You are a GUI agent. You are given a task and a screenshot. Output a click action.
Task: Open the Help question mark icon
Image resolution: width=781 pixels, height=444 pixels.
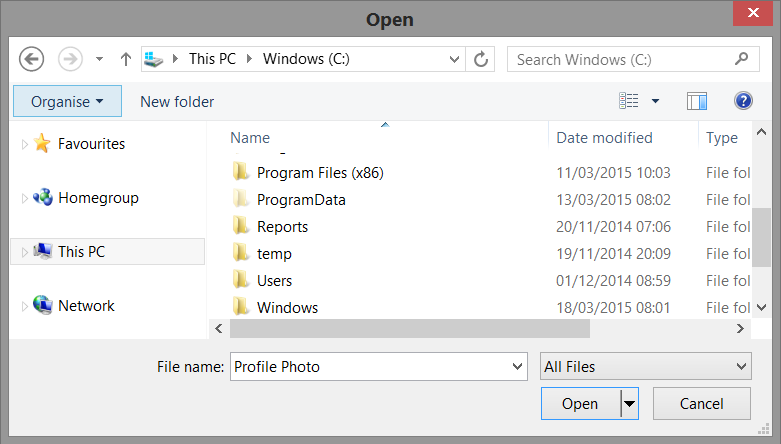point(743,101)
